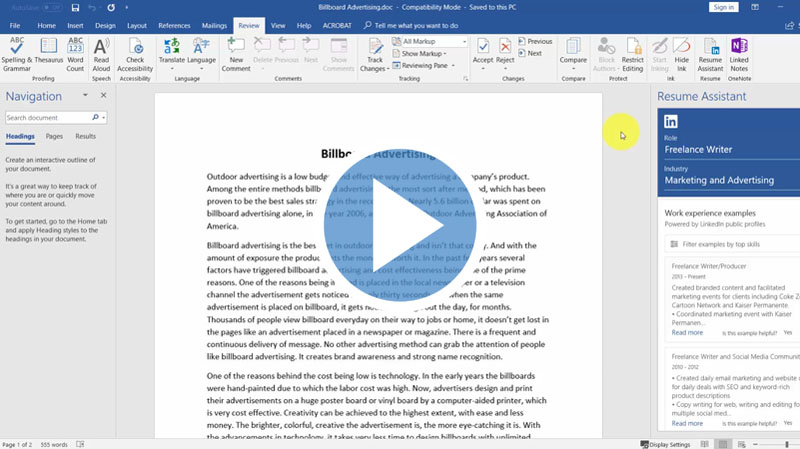Open the References ribbon tab

[174, 24]
